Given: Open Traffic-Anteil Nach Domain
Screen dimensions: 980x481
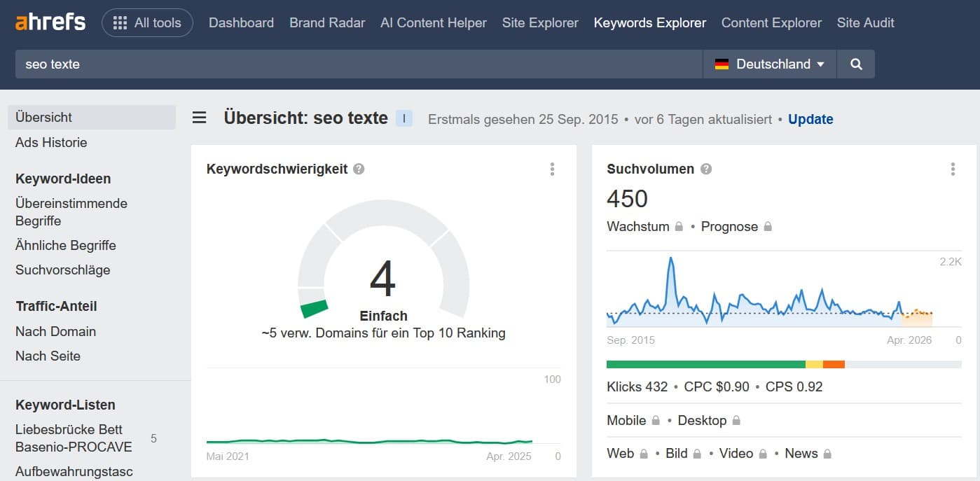Looking at the screenshot, I should pyautogui.click(x=55, y=331).
